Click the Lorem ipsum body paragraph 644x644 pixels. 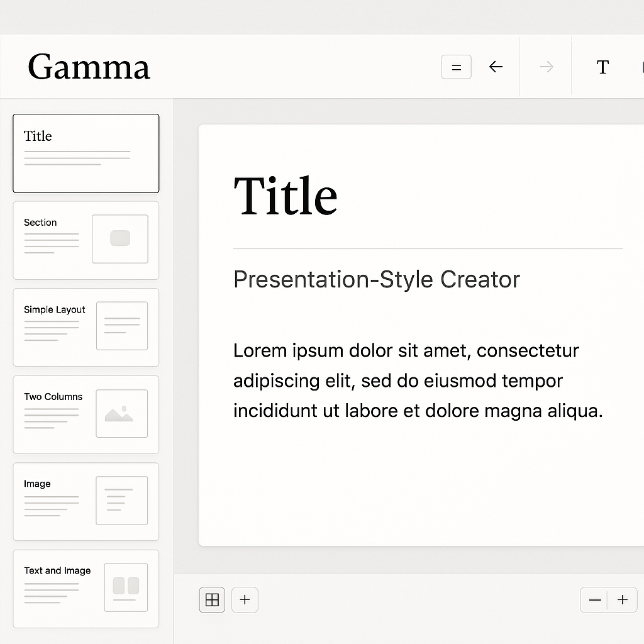(x=418, y=380)
